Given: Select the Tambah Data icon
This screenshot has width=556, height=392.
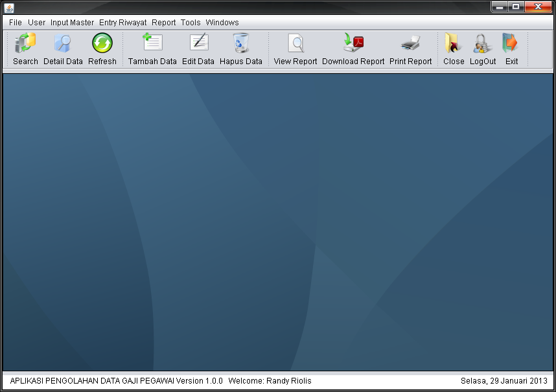Looking at the screenshot, I should pos(152,42).
